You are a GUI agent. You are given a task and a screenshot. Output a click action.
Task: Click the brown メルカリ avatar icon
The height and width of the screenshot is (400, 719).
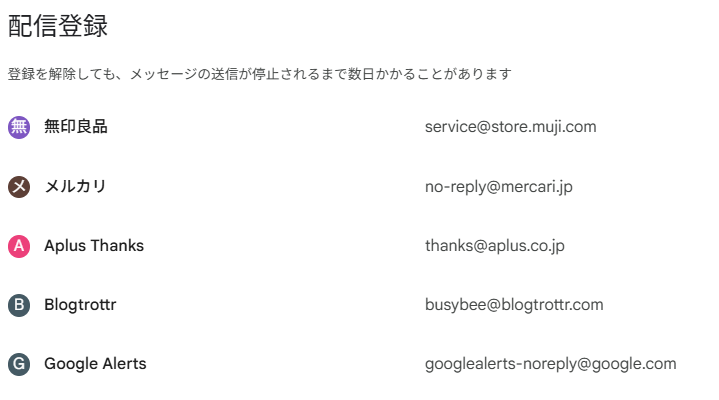tap(19, 187)
